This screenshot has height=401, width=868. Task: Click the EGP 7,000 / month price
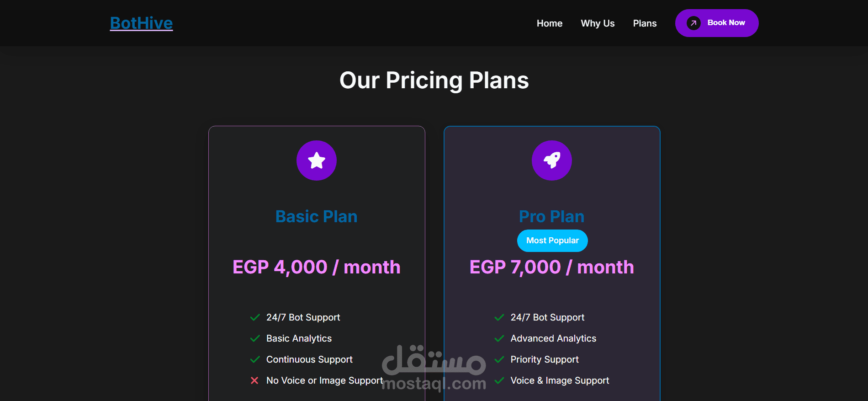551,267
